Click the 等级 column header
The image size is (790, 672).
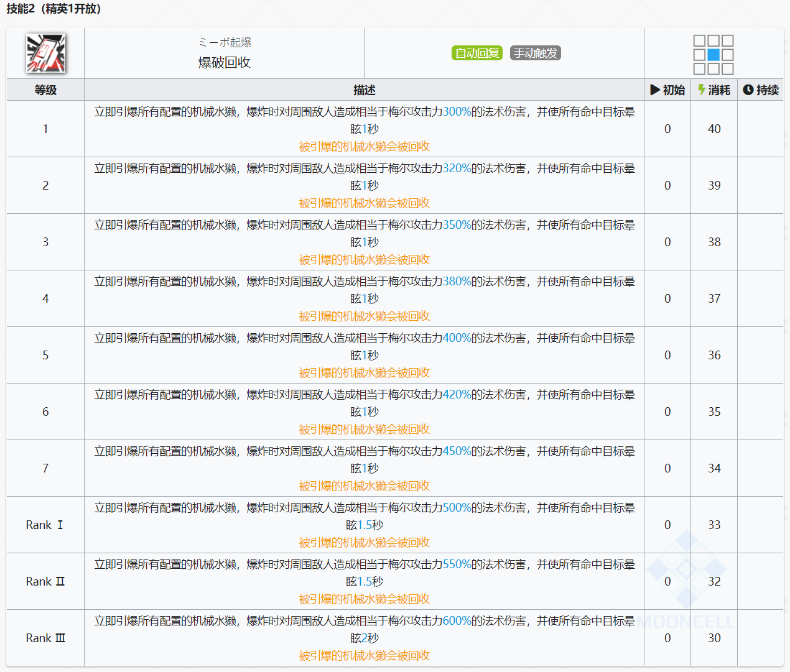tap(45, 90)
